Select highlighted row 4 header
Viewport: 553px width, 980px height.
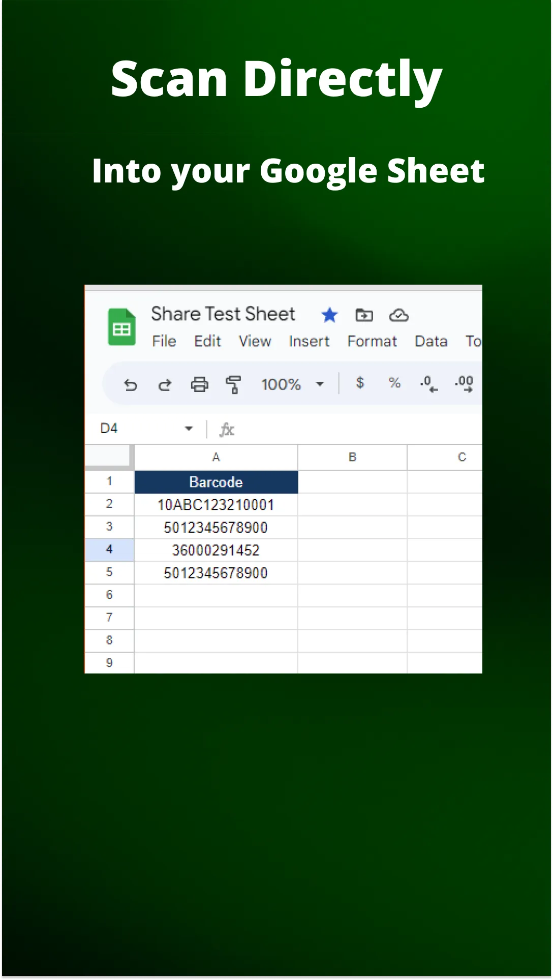coord(109,550)
